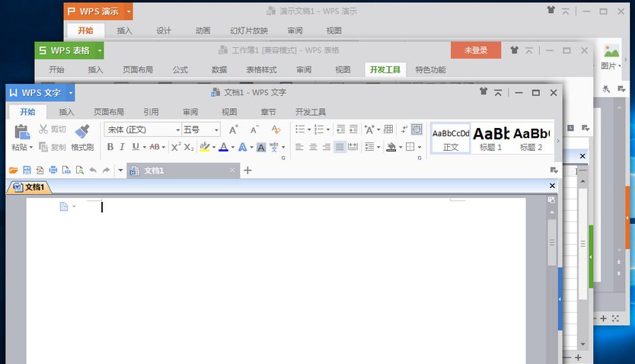
Task: Click the print preview magnifier icon
Action: 80,170
